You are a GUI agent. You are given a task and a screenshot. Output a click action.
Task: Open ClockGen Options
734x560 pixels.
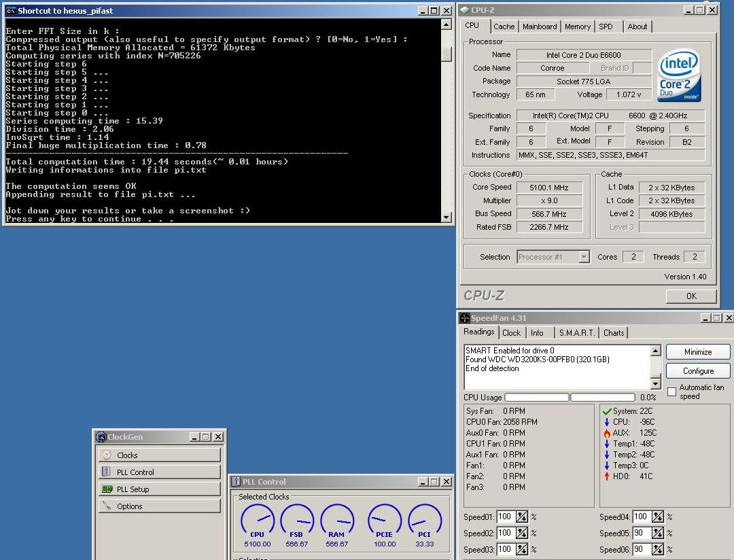coord(160,506)
